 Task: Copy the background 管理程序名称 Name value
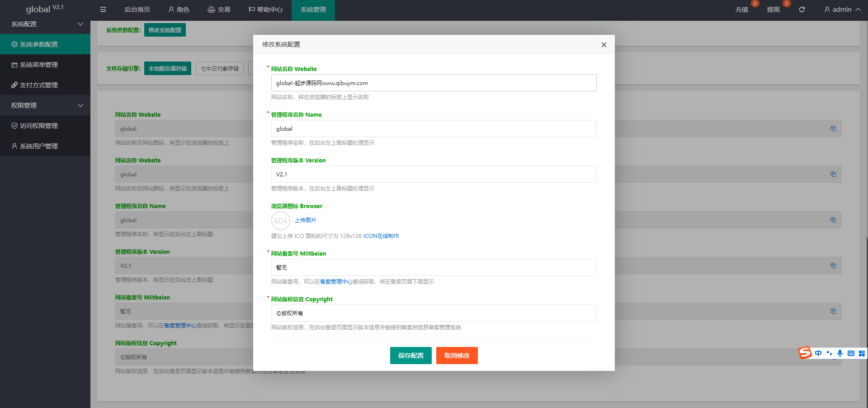coord(833,220)
